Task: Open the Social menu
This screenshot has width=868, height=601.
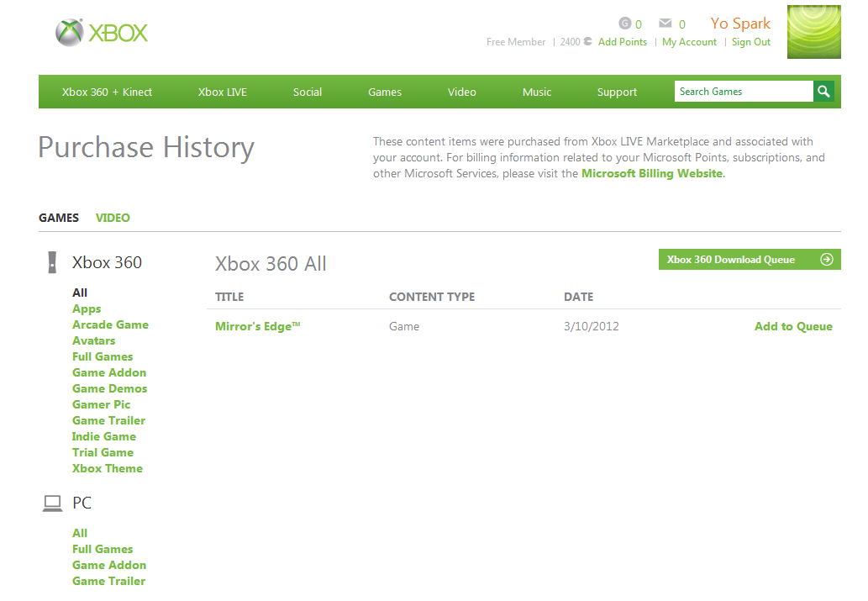Action: [x=308, y=92]
